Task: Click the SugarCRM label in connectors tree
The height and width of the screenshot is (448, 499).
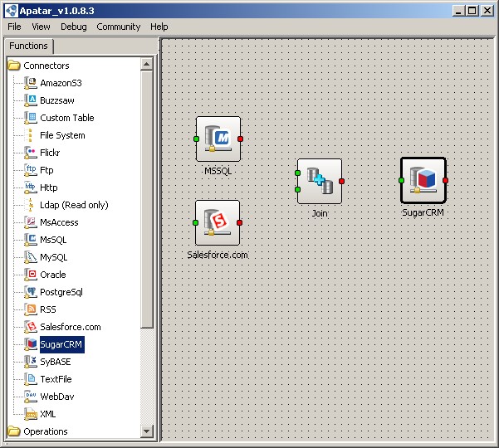Action: point(62,344)
